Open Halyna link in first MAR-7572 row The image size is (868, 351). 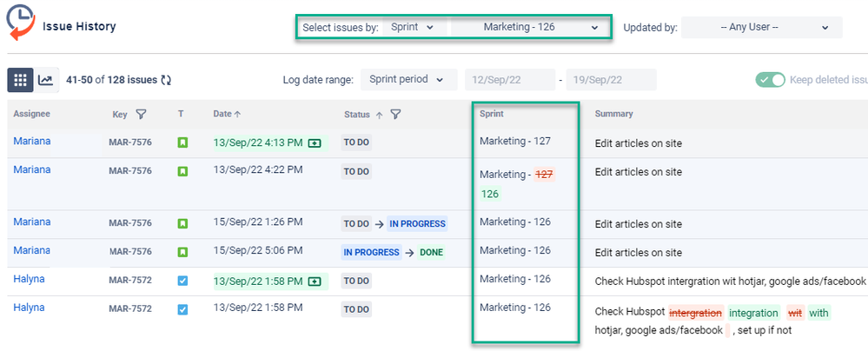click(29, 279)
